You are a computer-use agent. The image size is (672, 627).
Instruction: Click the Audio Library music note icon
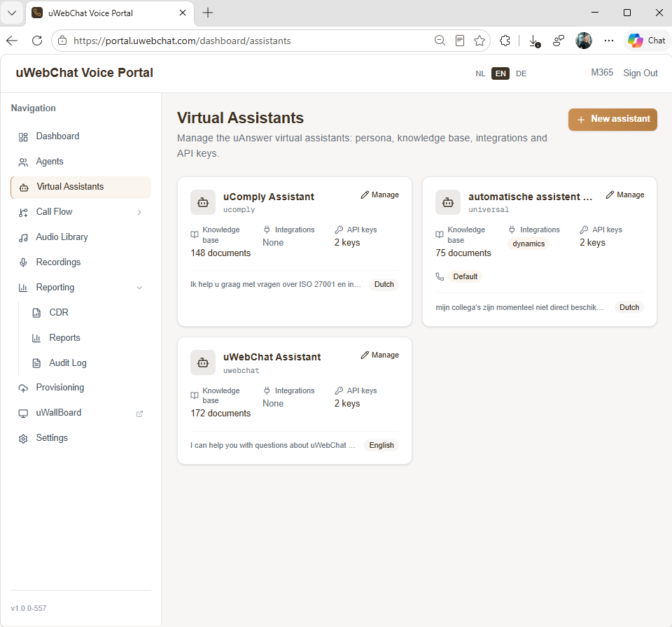pos(23,238)
